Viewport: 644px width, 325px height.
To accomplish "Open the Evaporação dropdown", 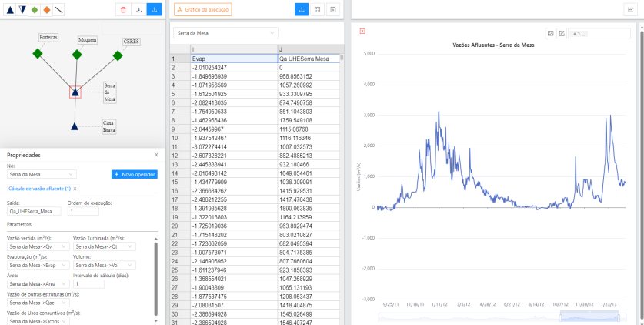I will point(38,265).
